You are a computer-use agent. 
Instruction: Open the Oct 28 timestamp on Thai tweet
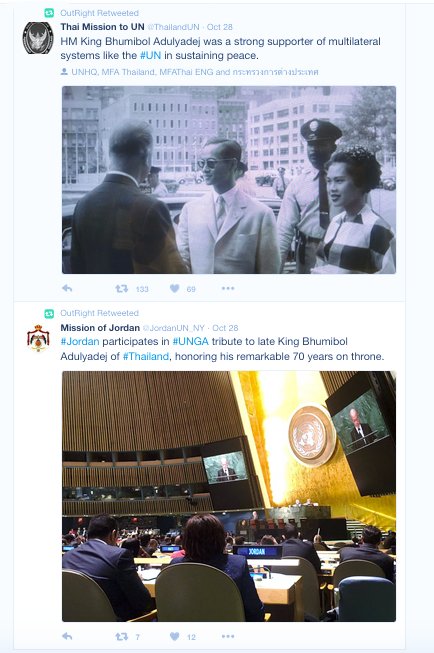[x=219, y=27]
